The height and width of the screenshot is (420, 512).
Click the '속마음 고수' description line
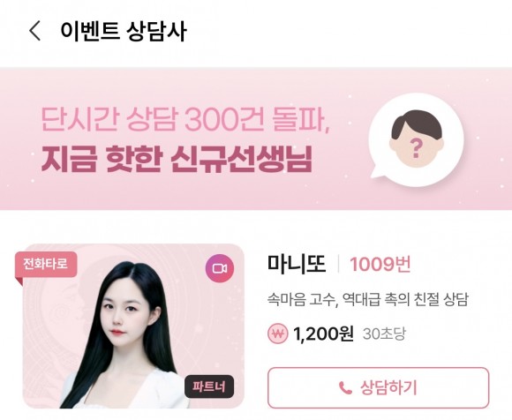point(368,299)
